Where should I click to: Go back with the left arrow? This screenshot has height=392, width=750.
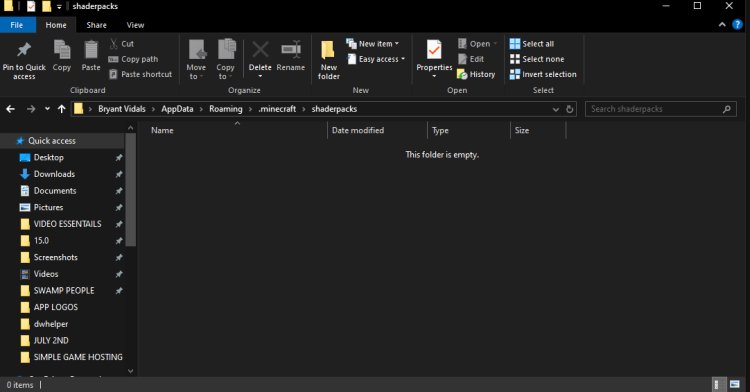click(11, 109)
